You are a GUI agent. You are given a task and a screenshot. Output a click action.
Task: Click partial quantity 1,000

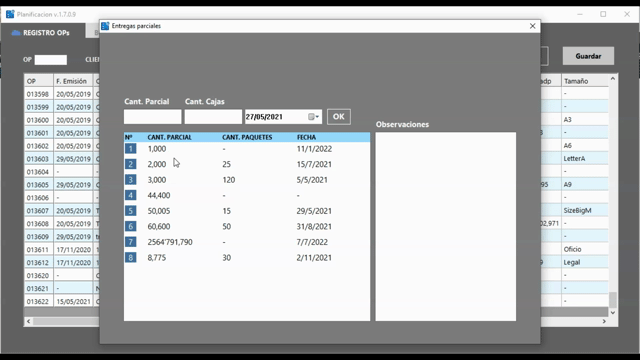click(x=157, y=149)
